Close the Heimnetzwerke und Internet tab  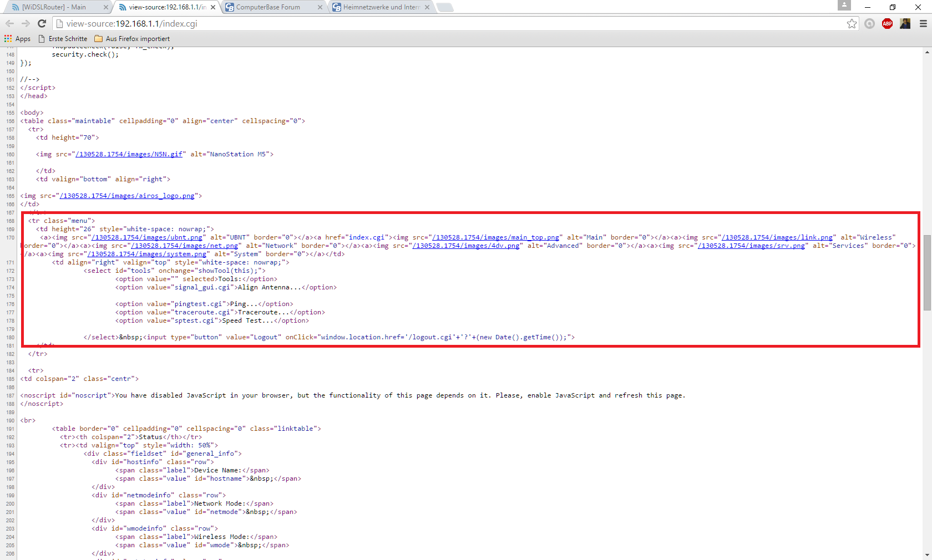427,7
